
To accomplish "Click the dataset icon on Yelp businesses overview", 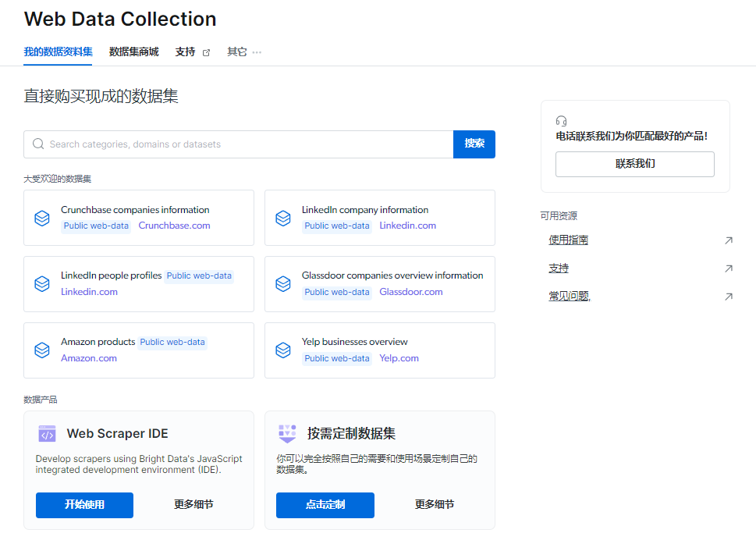I will tap(283, 350).
